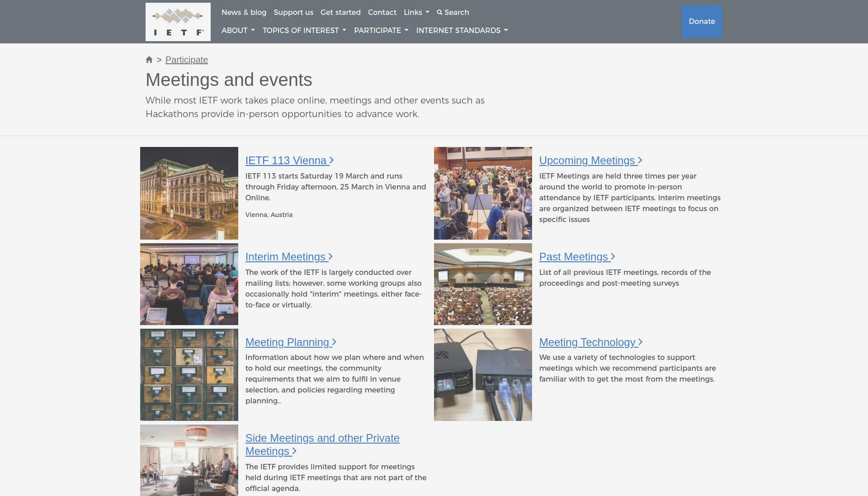
Task: Click the Side Meetings room photo
Action: 189,460
